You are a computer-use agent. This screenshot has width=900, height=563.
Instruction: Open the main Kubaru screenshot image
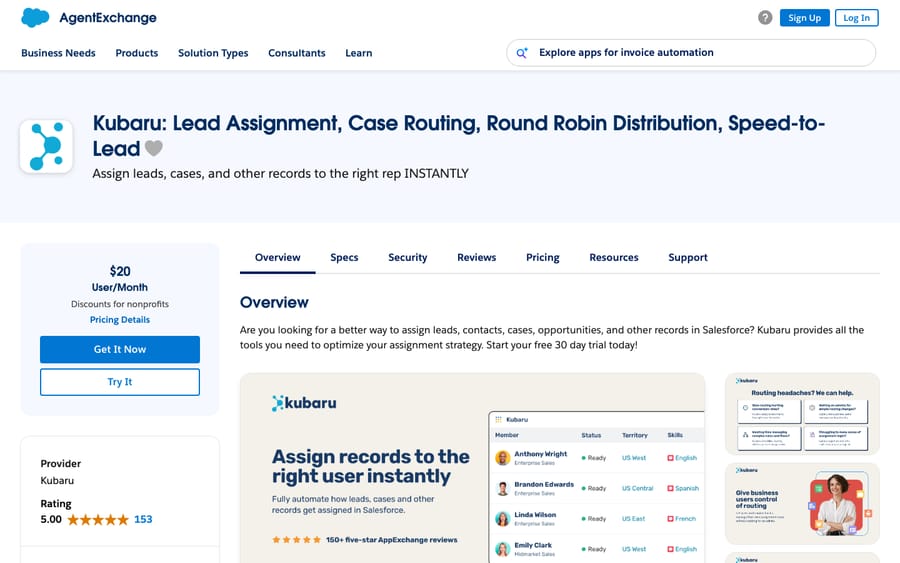tap(472, 468)
